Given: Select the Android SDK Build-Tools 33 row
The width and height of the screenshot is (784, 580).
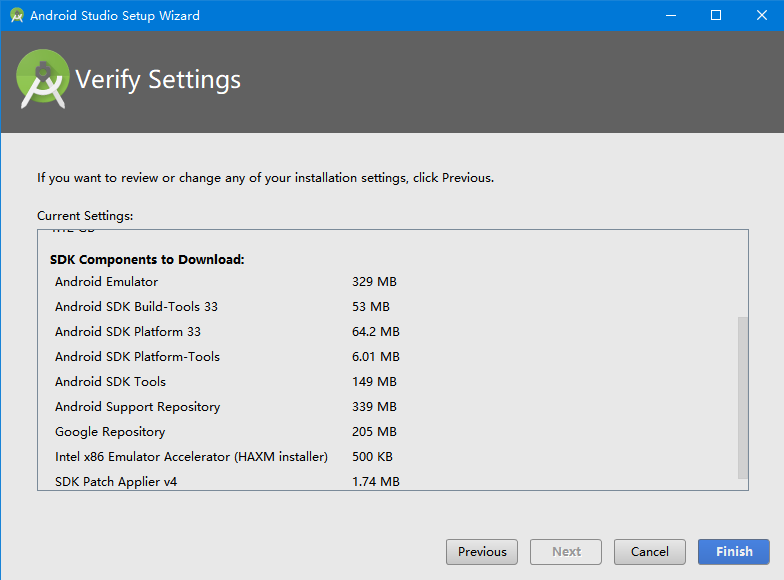Looking at the screenshot, I should point(136,307).
